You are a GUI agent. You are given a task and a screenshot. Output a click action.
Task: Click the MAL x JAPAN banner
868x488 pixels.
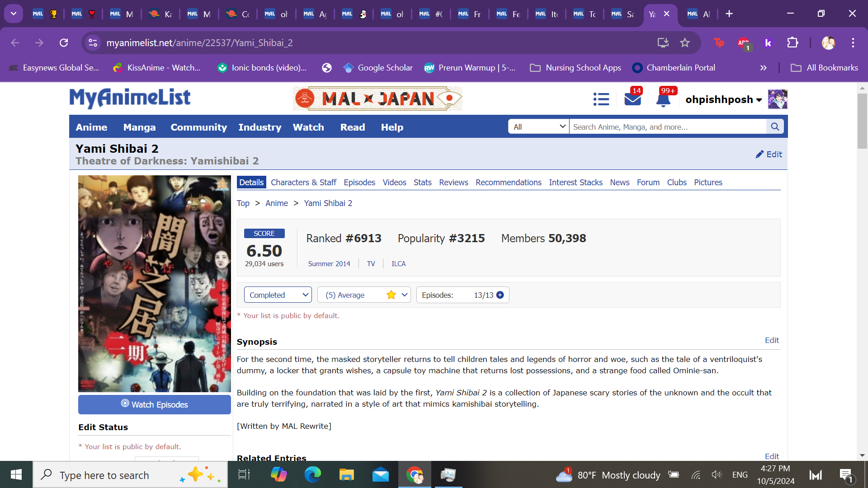pyautogui.click(x=377, y=99)
